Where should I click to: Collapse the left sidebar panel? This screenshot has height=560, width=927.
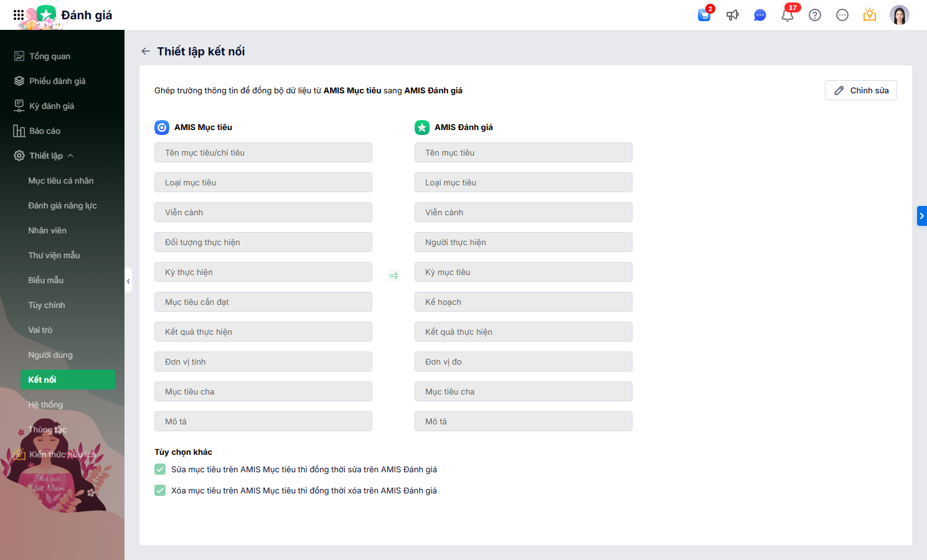[128, 281]
